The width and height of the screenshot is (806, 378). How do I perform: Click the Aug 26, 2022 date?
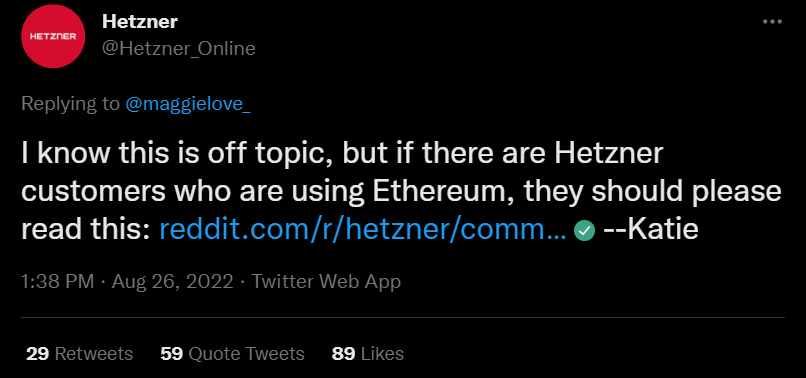(172, 282)
